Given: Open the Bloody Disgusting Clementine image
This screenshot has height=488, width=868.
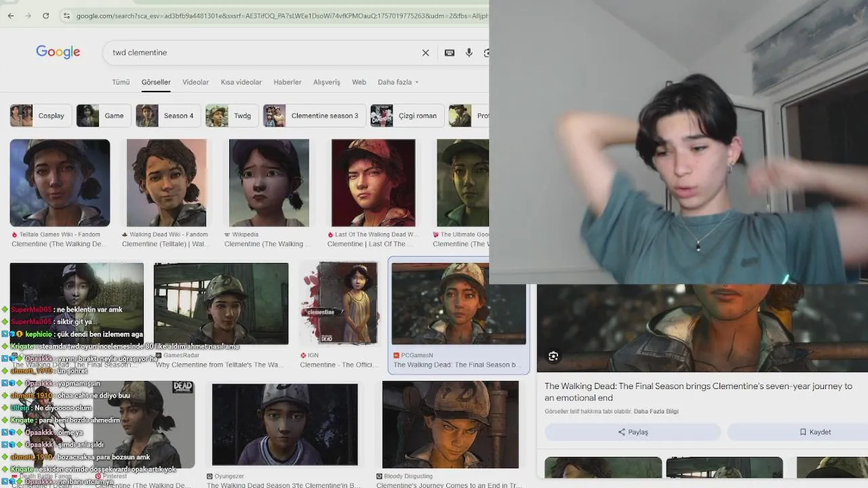Looking at the screenshot, I should click(x=450, y=425).
